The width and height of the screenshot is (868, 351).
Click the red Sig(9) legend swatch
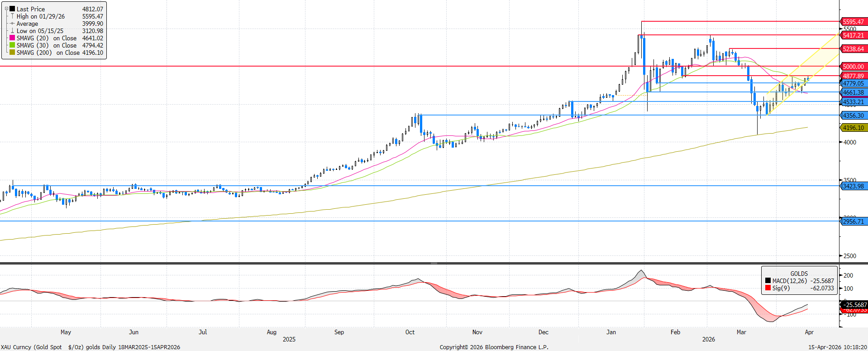[768, 288]
